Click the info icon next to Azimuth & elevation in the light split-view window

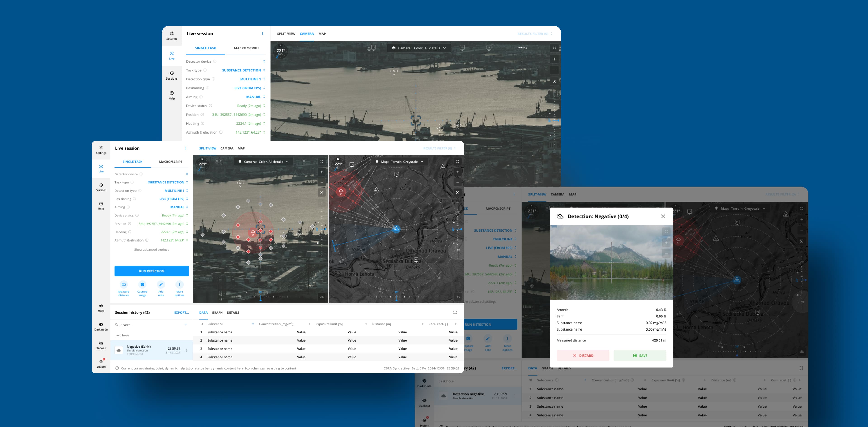pos(146,240)
